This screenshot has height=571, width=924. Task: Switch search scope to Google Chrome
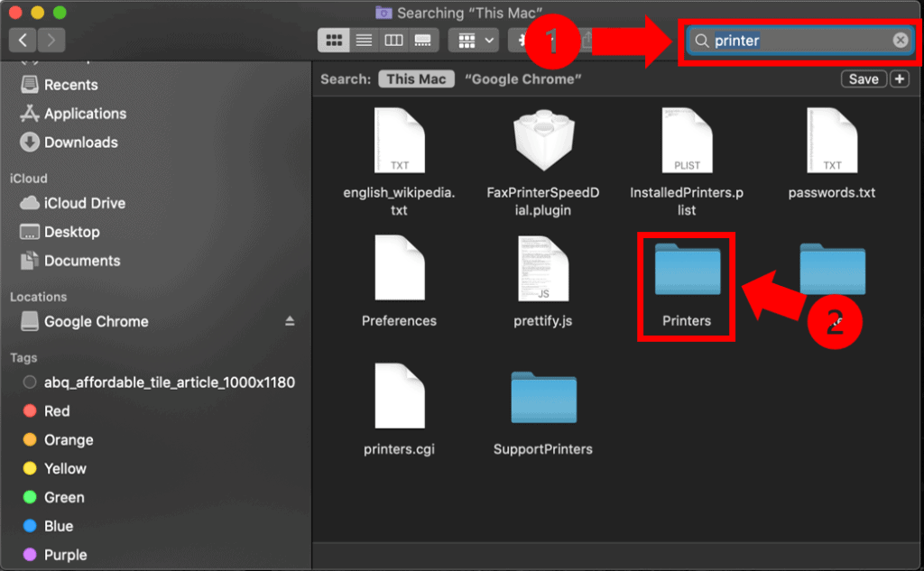click(522, 78)
